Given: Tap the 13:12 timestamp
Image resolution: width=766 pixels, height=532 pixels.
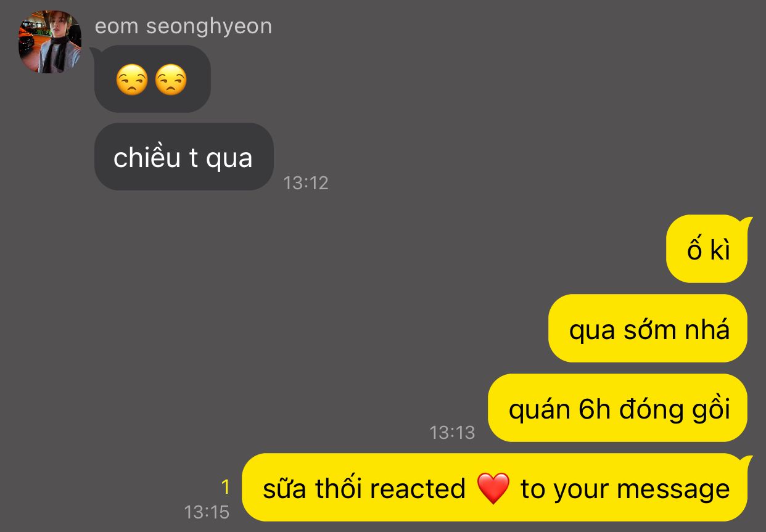Looking at the screenshot, I should pos(306,182).
